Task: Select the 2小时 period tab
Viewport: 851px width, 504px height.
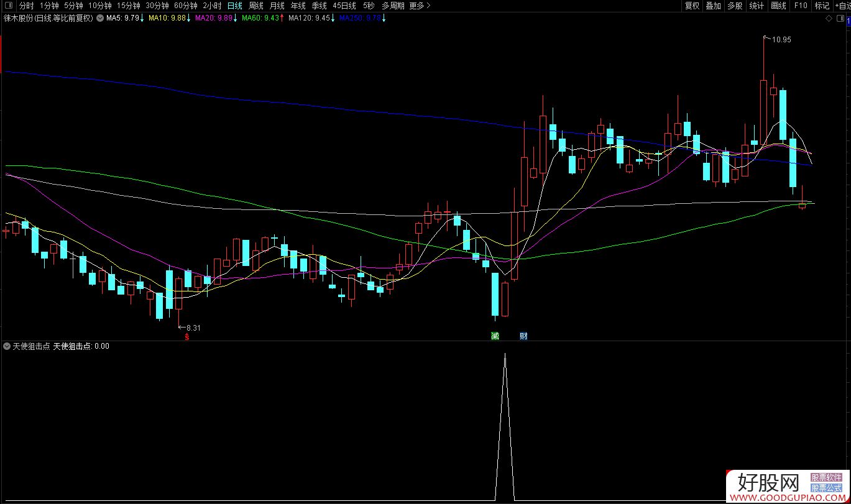Action: pos(212,6)
